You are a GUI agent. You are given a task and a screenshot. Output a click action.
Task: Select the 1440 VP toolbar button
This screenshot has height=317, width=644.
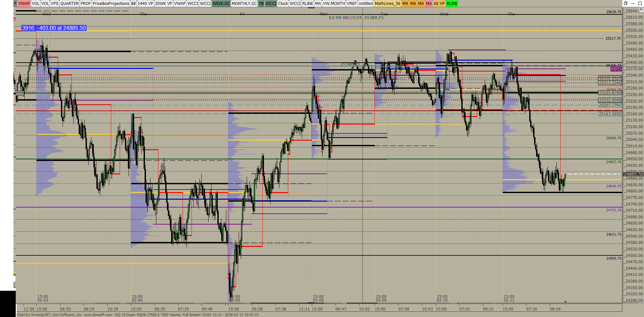pyautogui.click(x=145, y=4)
